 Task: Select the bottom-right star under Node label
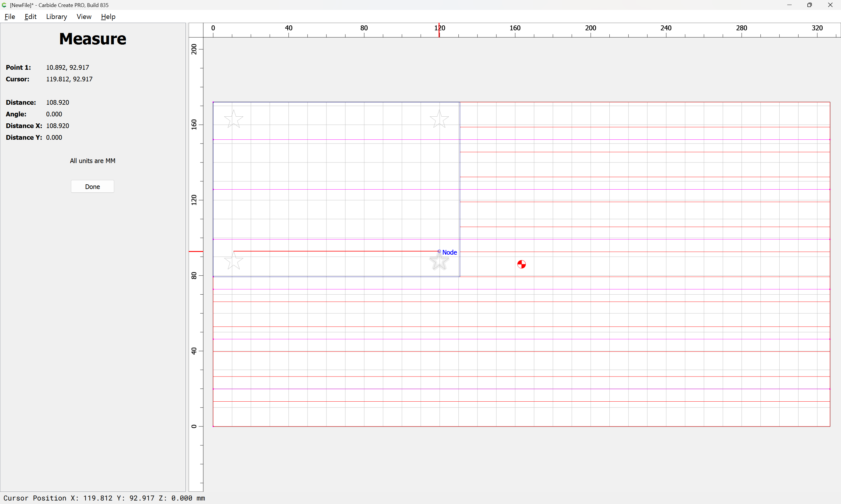coord(439,262)
